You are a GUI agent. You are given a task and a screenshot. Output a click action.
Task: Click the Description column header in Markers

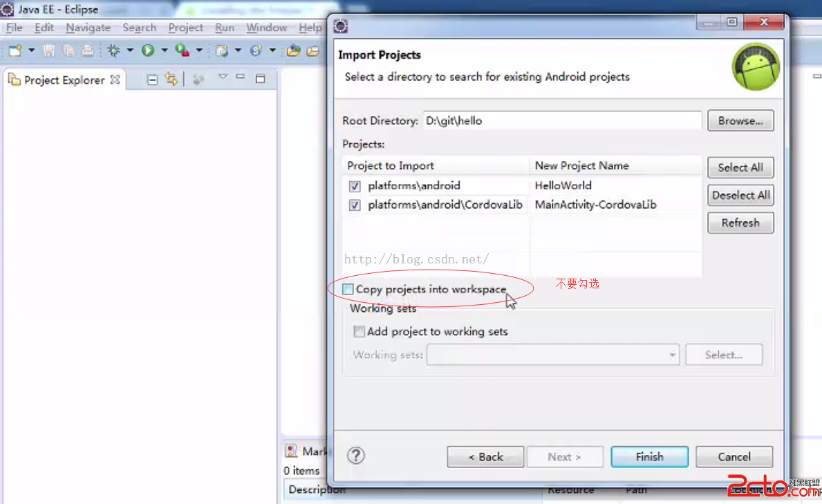[317, 490]
